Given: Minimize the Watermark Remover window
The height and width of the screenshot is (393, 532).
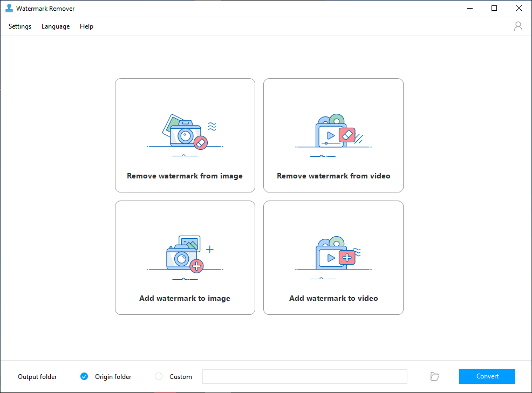Looking at the screenshot, I should 470,9.
